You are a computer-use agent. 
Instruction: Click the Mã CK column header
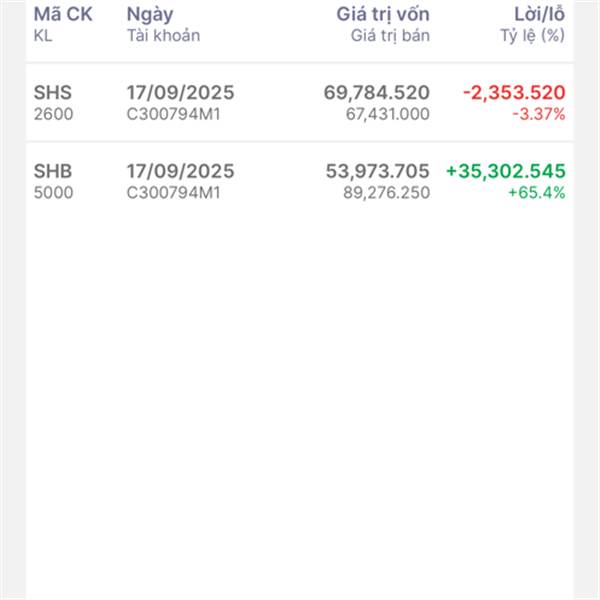point(63,15)
